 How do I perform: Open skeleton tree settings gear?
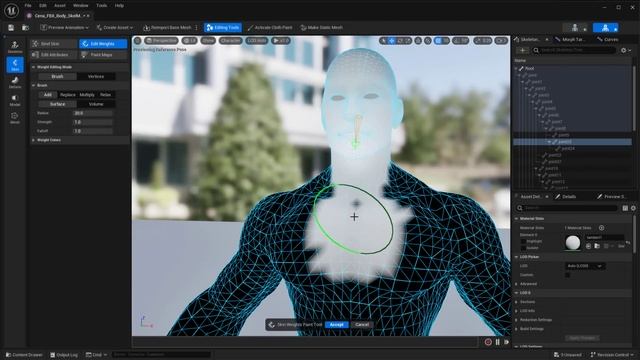click(x=625, y=50)
